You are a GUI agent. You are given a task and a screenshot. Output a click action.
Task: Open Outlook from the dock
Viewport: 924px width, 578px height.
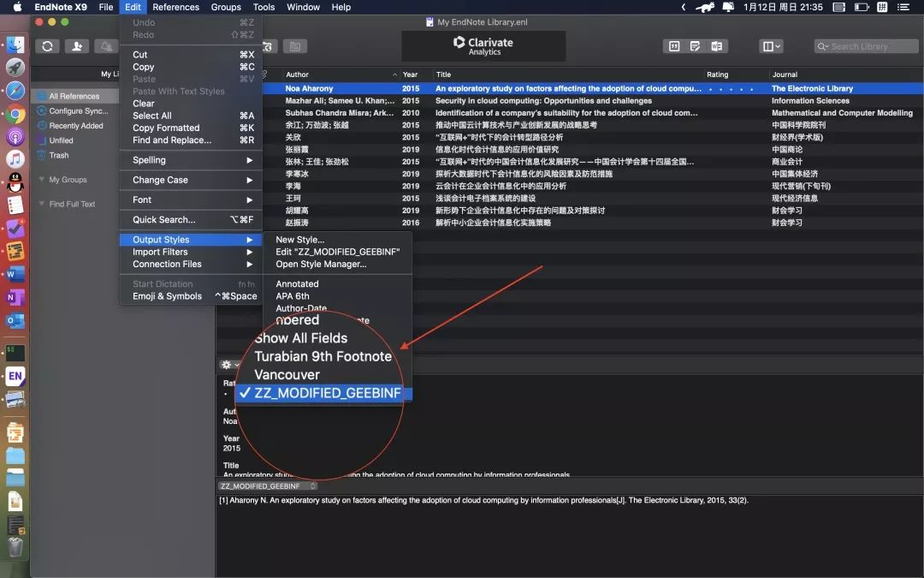(15, 320)
